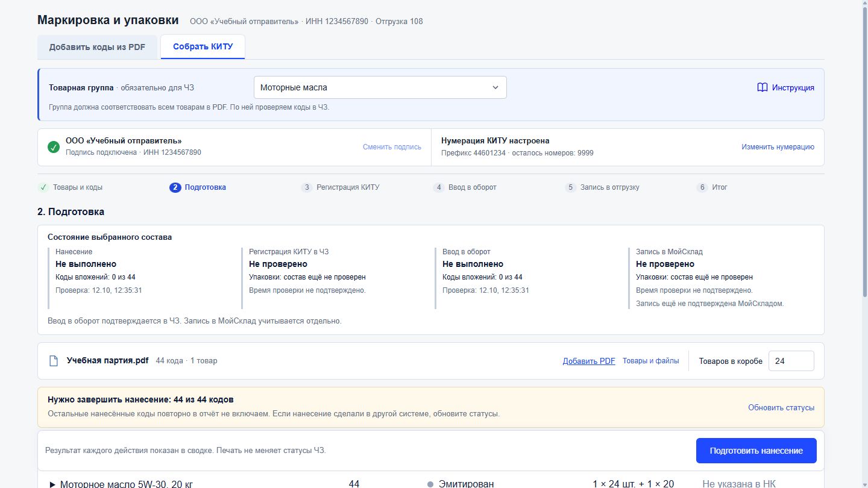Click the text 1 × 24 шт. + 1 × 20
The image size is (868, 488).
pos(633,484)
